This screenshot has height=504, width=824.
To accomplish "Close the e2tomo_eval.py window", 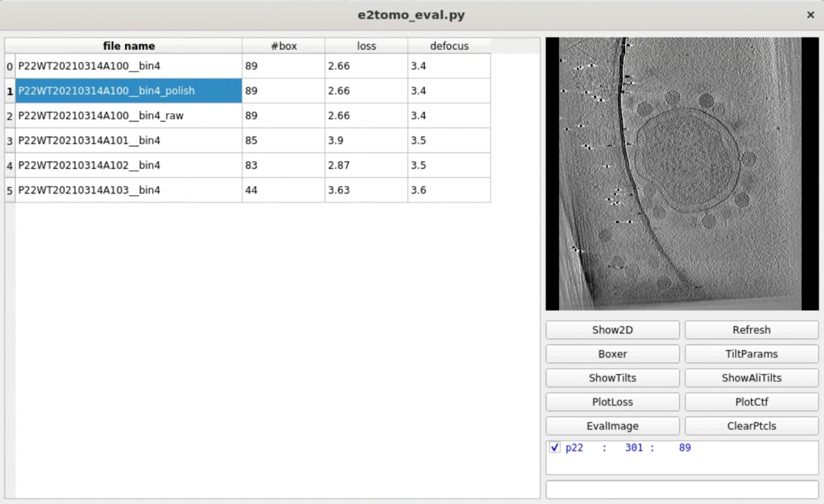I will click(810, 15).
